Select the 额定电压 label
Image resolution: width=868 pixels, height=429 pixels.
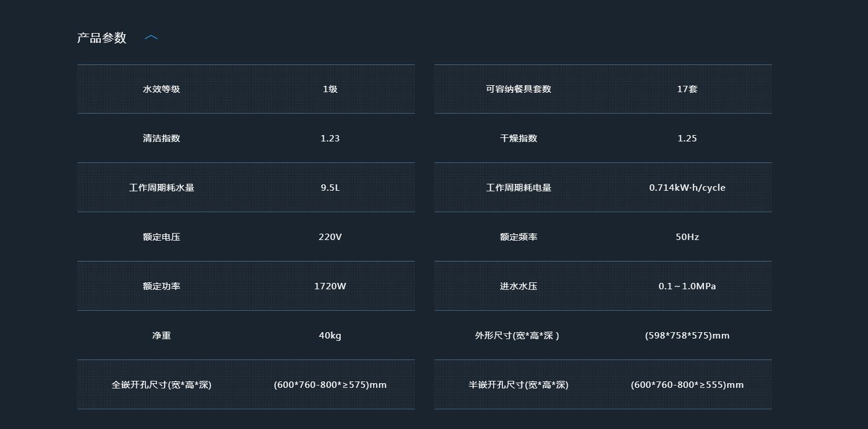point(162,237)
